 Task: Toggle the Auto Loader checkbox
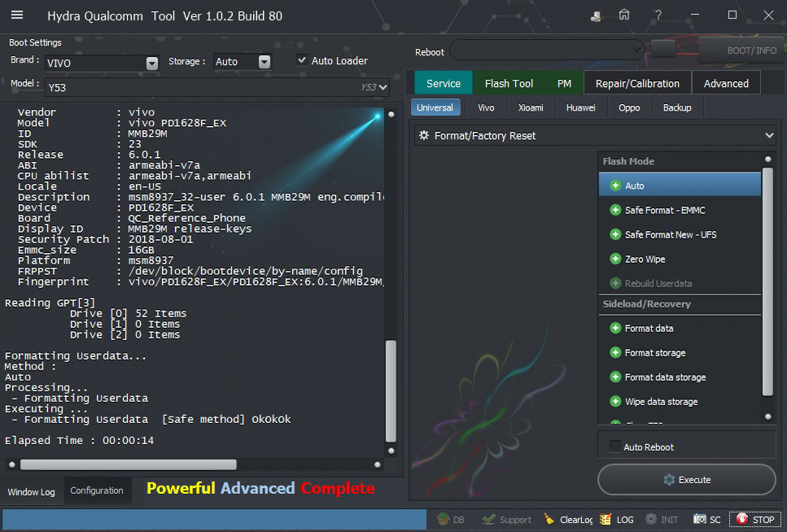tap(302, 60)
